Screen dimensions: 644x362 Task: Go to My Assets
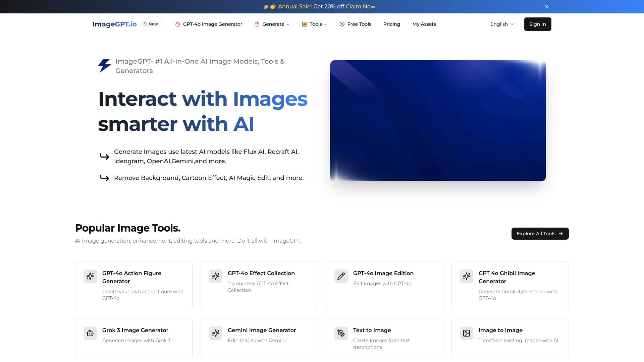(x=424, y=24)
